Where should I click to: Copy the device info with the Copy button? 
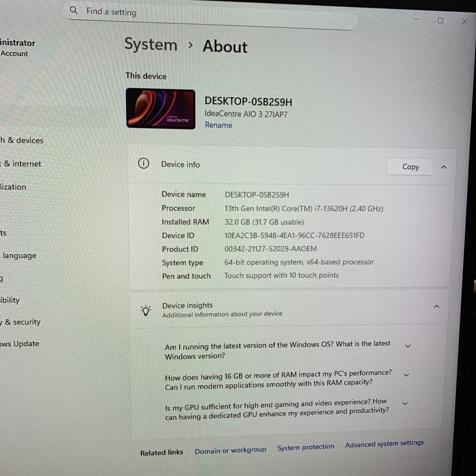410,167
